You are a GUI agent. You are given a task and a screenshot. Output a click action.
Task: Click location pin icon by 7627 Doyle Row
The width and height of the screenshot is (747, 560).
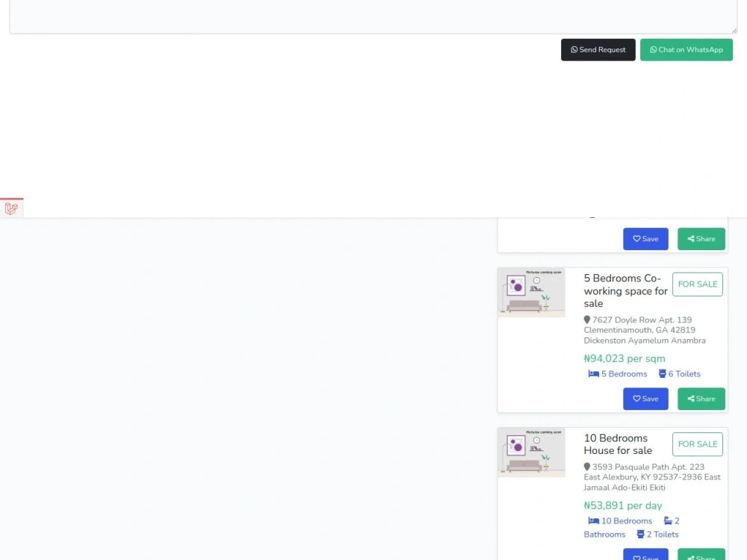(x=587, y=320)
